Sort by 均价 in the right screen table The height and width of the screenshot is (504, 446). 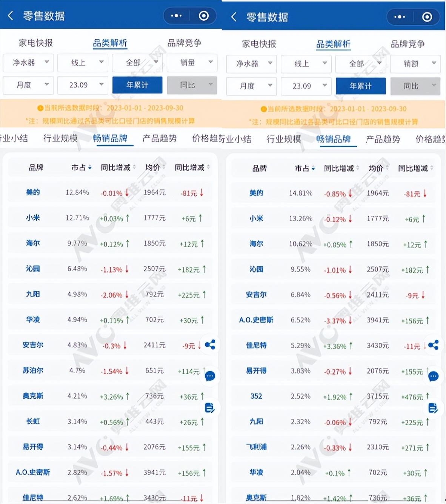(379, 168)
